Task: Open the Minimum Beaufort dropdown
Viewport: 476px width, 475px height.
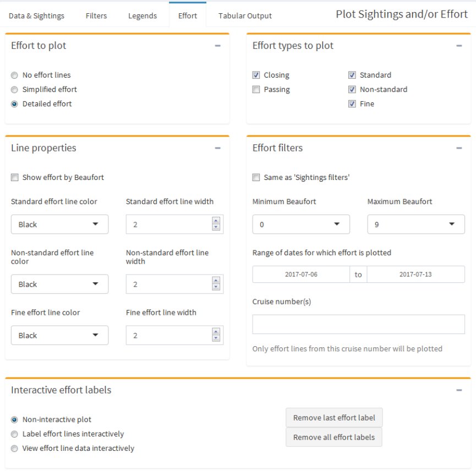Action: pos(301,225)
